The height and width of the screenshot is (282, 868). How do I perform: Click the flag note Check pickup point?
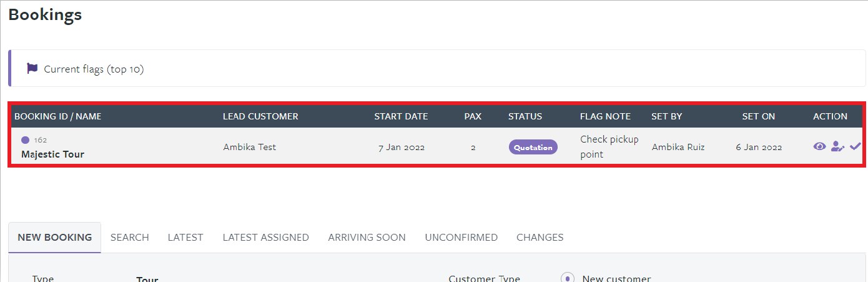(x=609, y=146)
